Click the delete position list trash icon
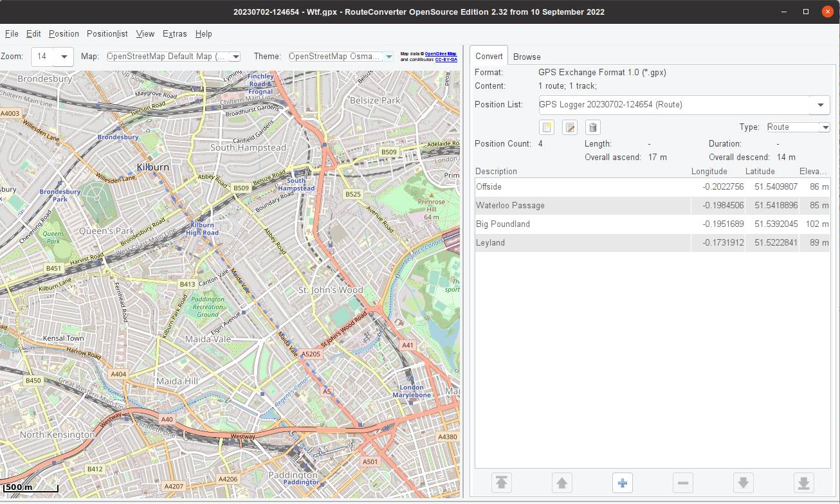840x504 pixels. tap(593, 127)
